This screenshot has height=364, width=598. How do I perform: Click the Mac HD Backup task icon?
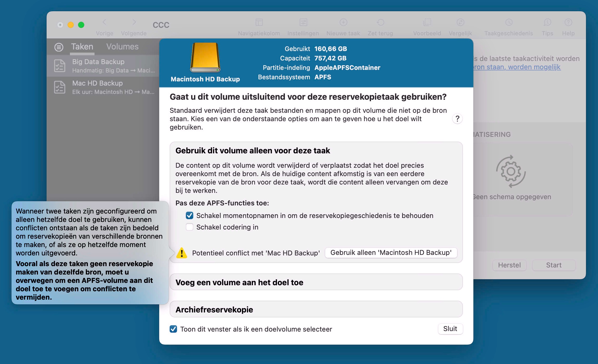click(60, 87)
